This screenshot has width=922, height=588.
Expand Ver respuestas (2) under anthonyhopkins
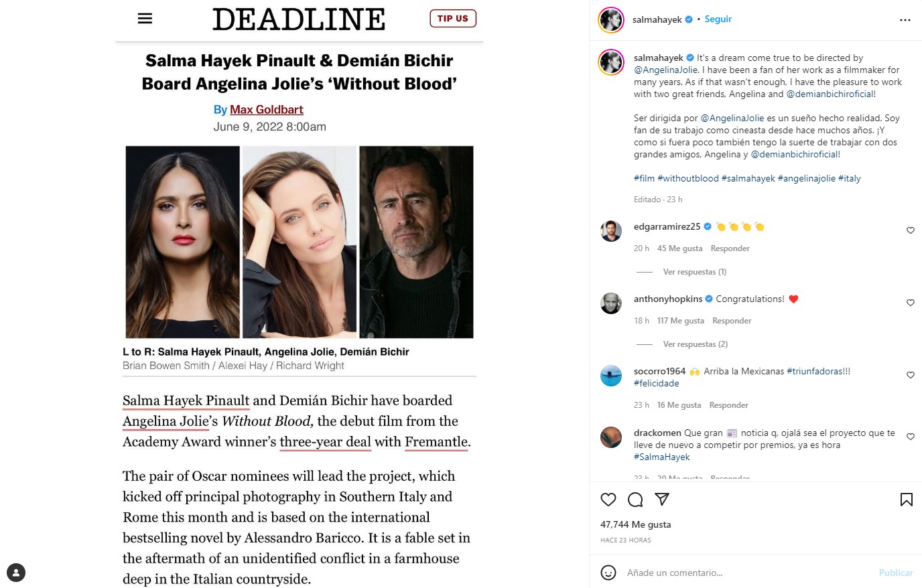coord(696,344)
